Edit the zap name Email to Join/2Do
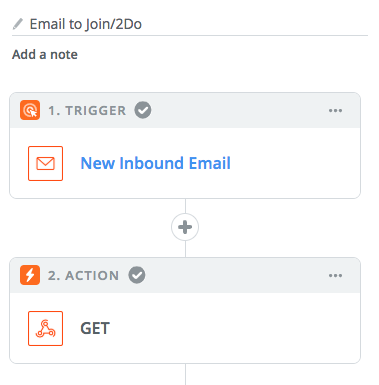This screenshot has height=385, width=379. [86, 24]
